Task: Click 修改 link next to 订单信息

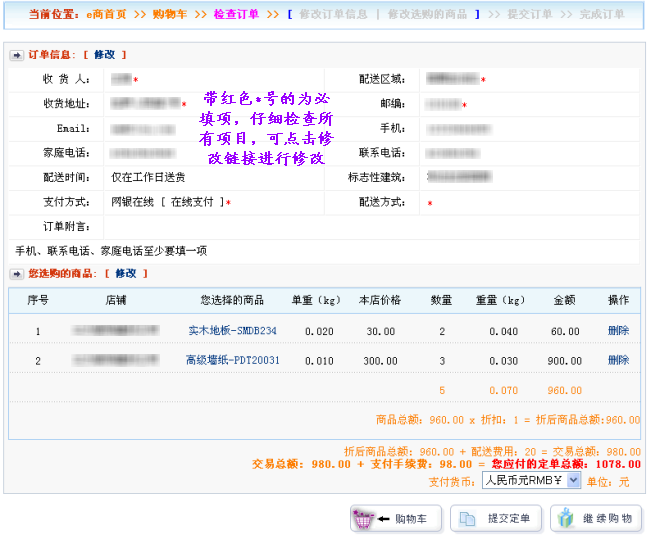Action: tap(105, 55)
